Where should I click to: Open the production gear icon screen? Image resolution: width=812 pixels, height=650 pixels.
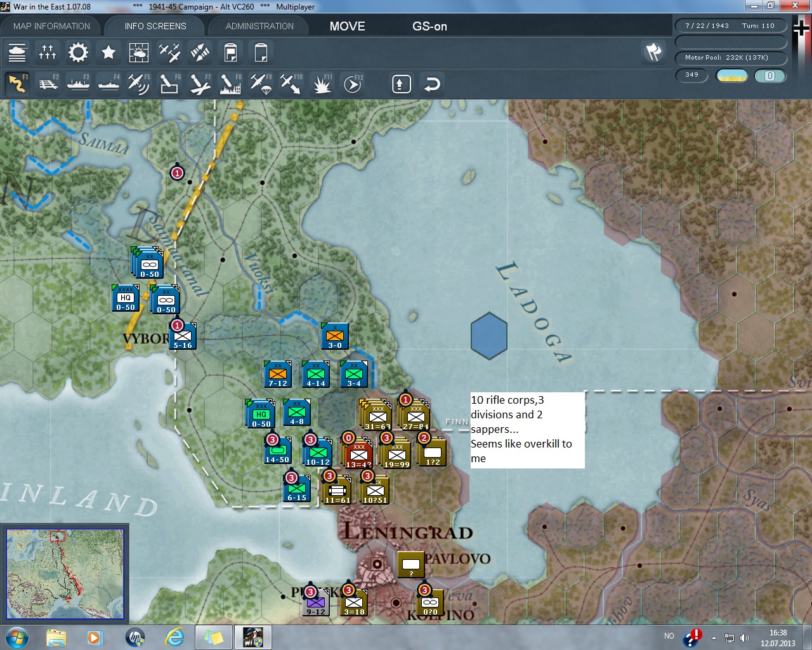point(78,52)
